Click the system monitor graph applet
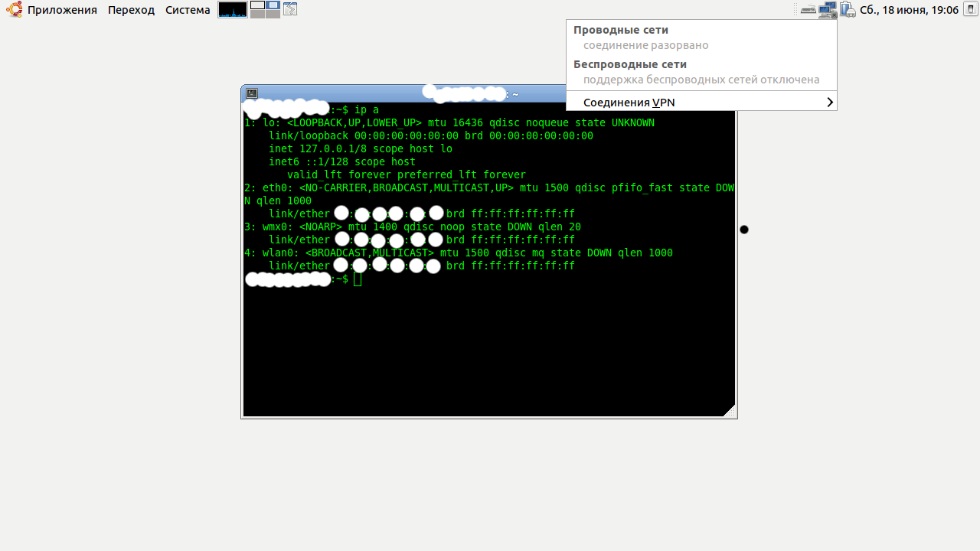The width and height of the screenshot is (980, 551). (233, 10)
